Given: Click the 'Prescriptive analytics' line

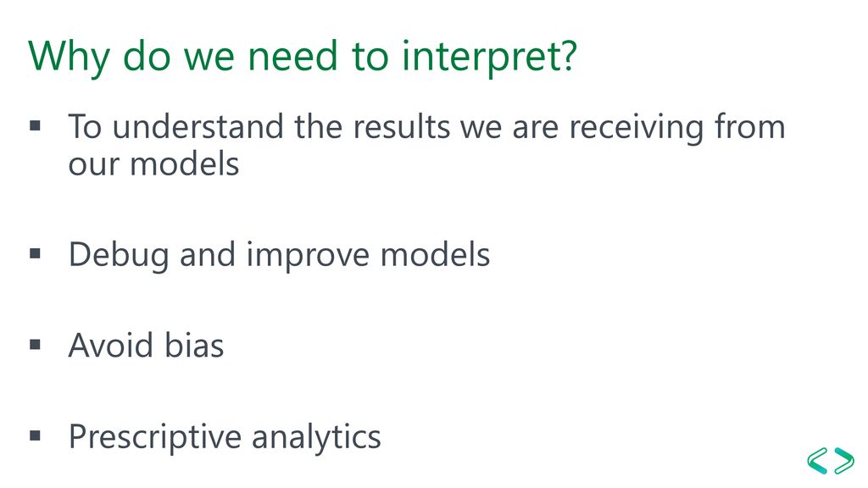Looking at the screenshot, I should pyautogui.click(x=225, y=438).
